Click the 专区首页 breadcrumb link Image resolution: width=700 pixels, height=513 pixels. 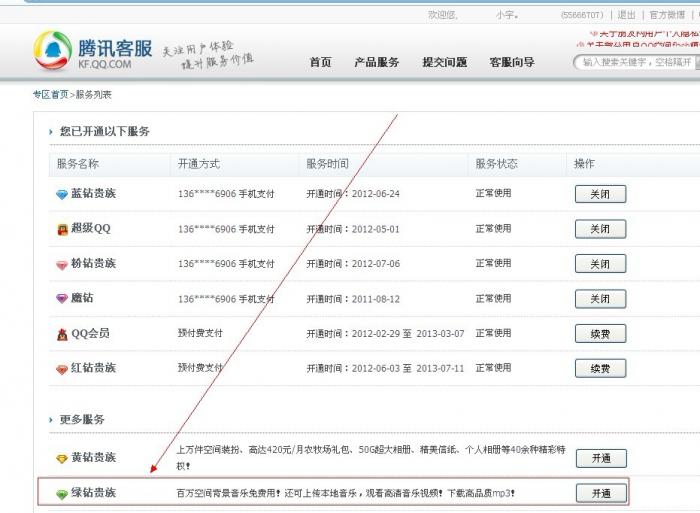tap(50, 95)
